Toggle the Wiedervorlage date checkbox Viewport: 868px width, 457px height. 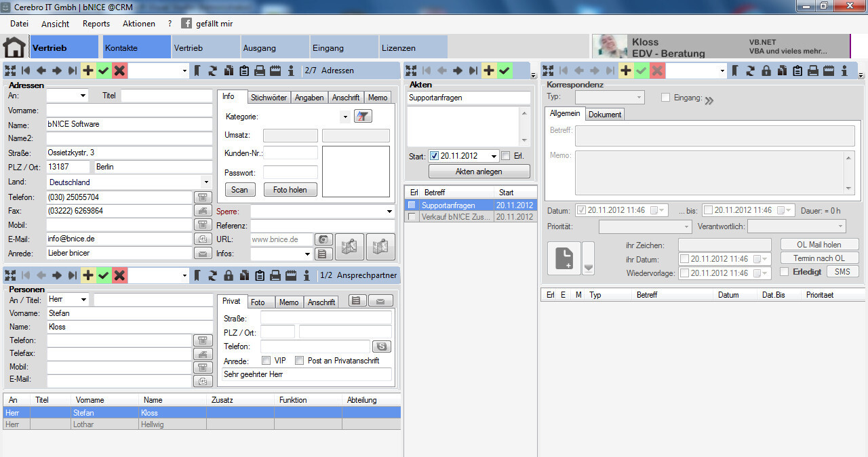coord(685,273)
